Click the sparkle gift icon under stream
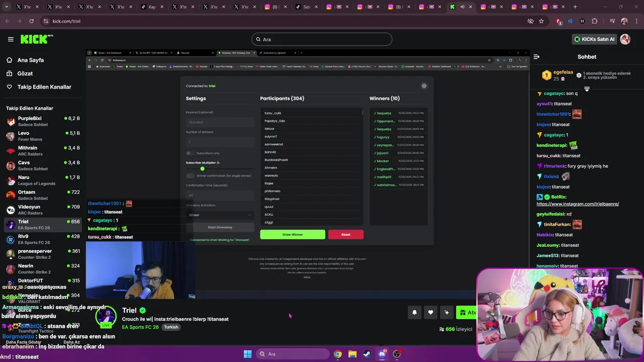 pyautogui.click(x=447, y=313)
